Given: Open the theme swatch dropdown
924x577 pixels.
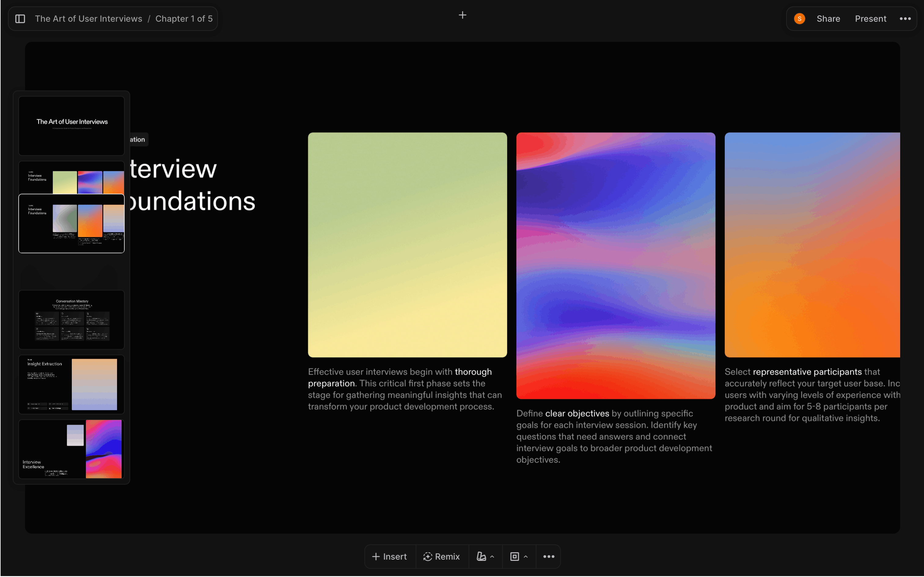Looking at the screenshot, I should [x=485, y=556].
